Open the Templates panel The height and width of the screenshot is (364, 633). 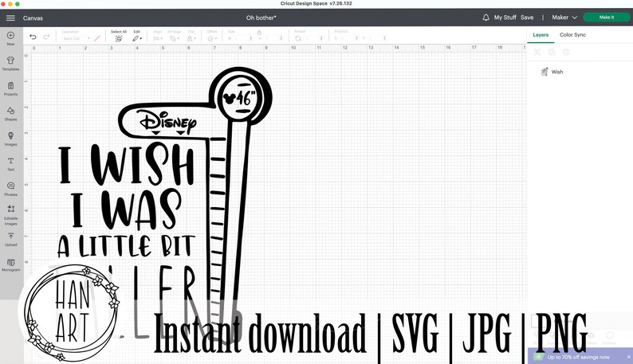10,64
